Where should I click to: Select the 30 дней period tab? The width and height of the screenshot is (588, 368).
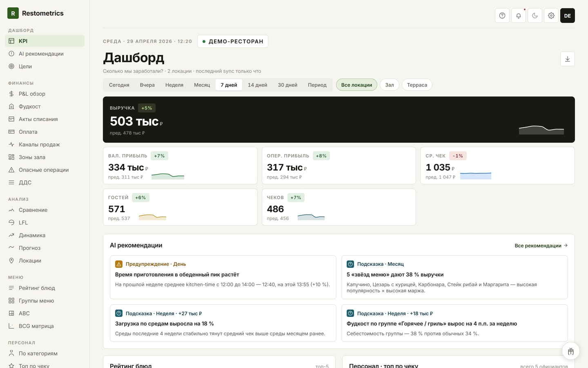[287, 85]
